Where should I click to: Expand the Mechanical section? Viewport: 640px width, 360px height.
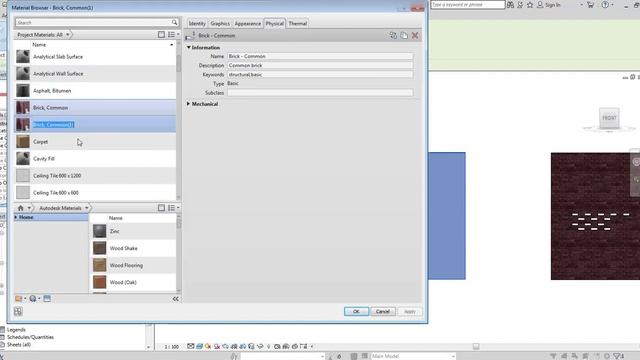188,104
